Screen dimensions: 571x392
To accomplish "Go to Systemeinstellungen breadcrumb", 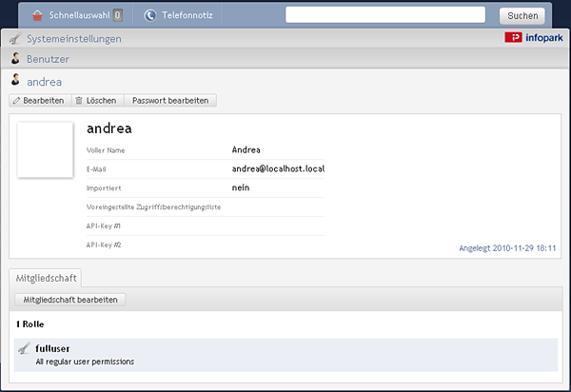I will point(74,39).
